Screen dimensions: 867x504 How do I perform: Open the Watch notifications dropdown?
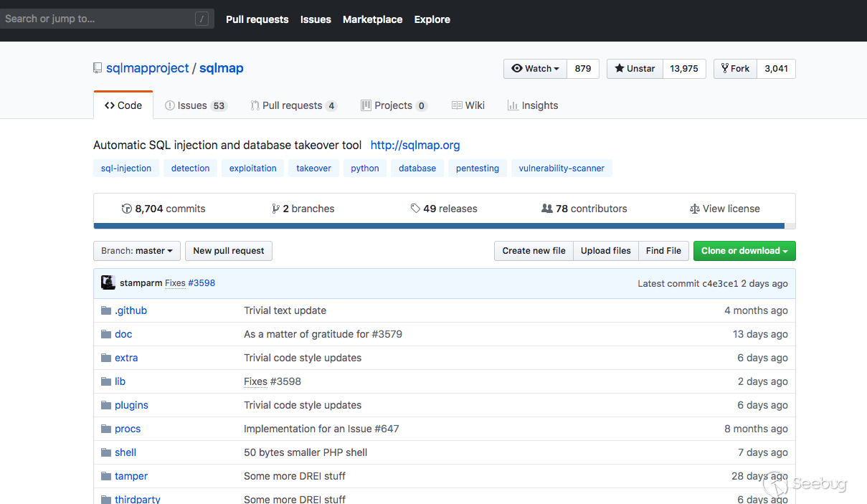535,69
